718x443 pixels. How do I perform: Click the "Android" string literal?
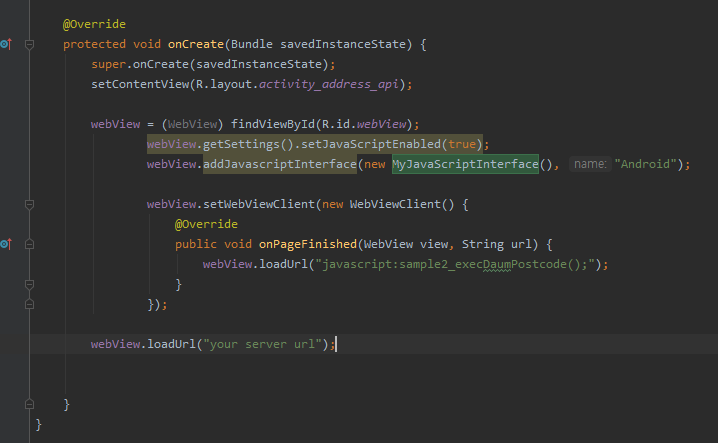tap(646, 164)
